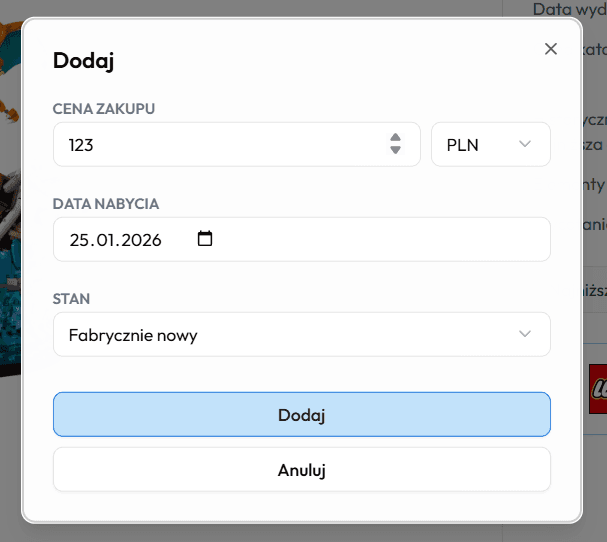Viewport: 607px width, 542px height.
Task: Select the day 25 in date field
Action: (x=81, y=240)
